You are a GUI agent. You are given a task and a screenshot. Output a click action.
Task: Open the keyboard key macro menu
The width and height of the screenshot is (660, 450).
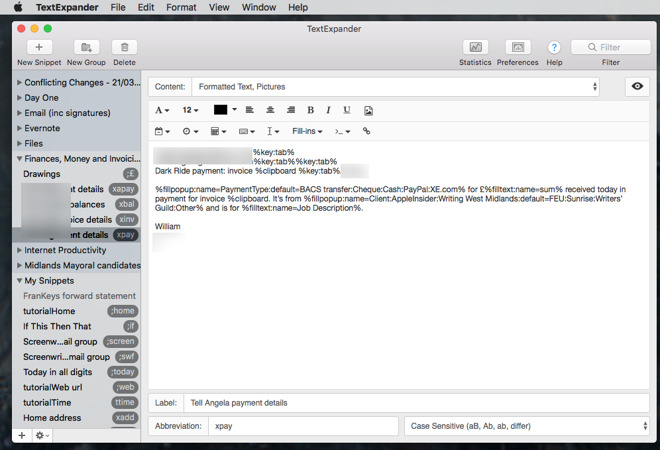click(x=247, y=131)
